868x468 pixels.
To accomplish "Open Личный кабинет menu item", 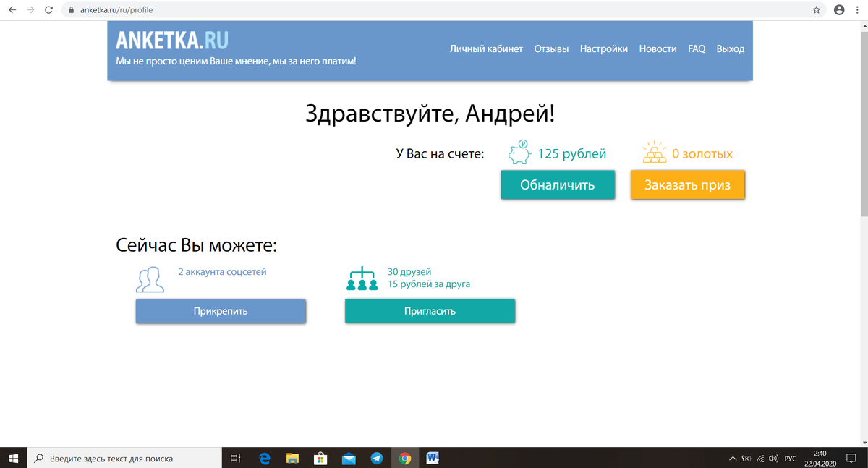I will (x=486, y=49).
